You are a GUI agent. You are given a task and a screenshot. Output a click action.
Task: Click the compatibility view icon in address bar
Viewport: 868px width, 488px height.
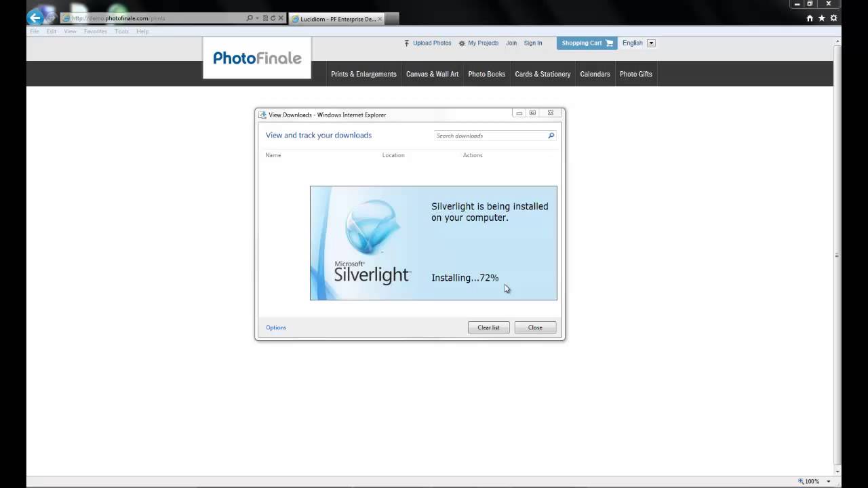point(265,18)
